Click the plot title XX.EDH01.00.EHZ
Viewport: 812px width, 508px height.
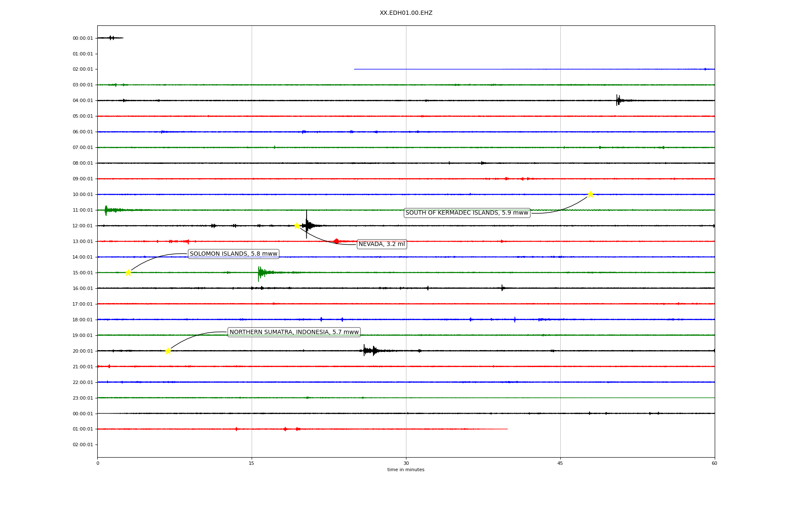[x=406, y=13]
